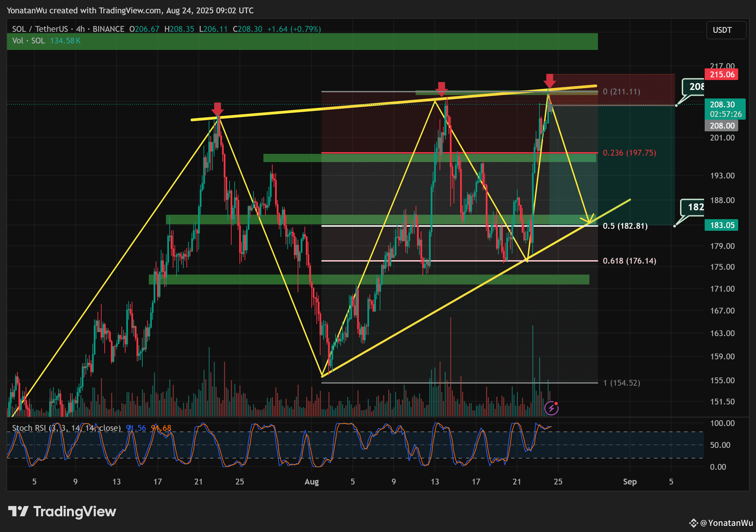Screen dimensions: 756x532
Task: Open the USDT currency selector
Action: 726,30
